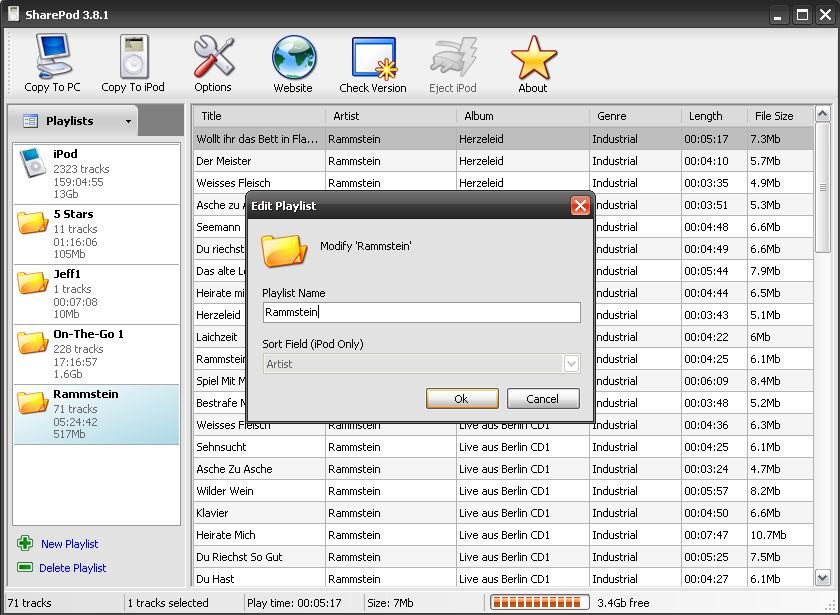Click '1 tracks selected' in status bar
Viewport: 840px width, 615px height.
tap(168, 603)
